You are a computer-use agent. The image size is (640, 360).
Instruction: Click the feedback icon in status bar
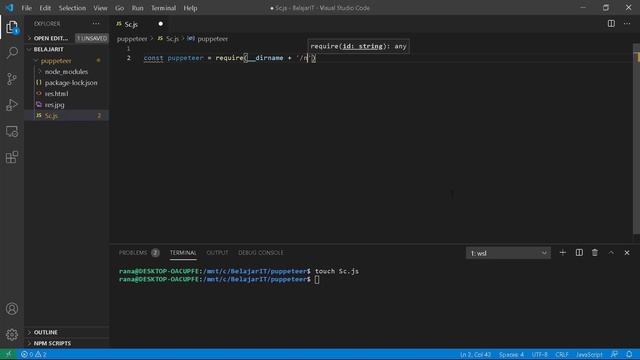click(614, 354)
